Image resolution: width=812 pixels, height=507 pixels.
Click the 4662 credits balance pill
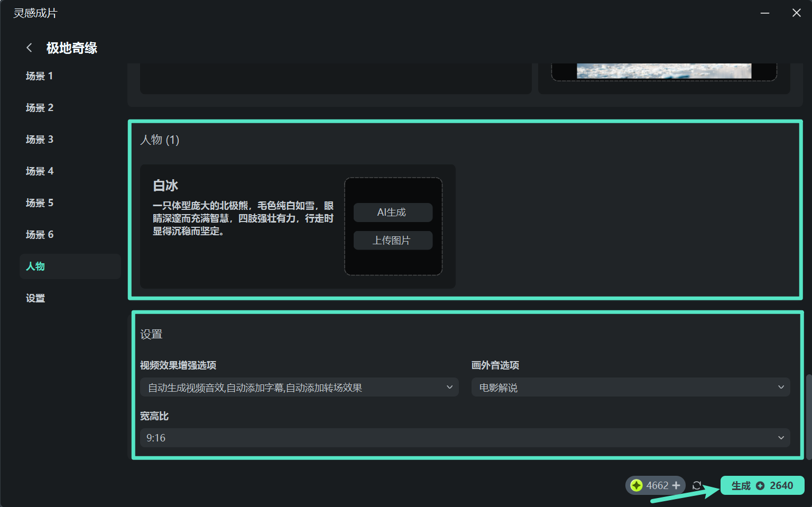pos(655,485)
